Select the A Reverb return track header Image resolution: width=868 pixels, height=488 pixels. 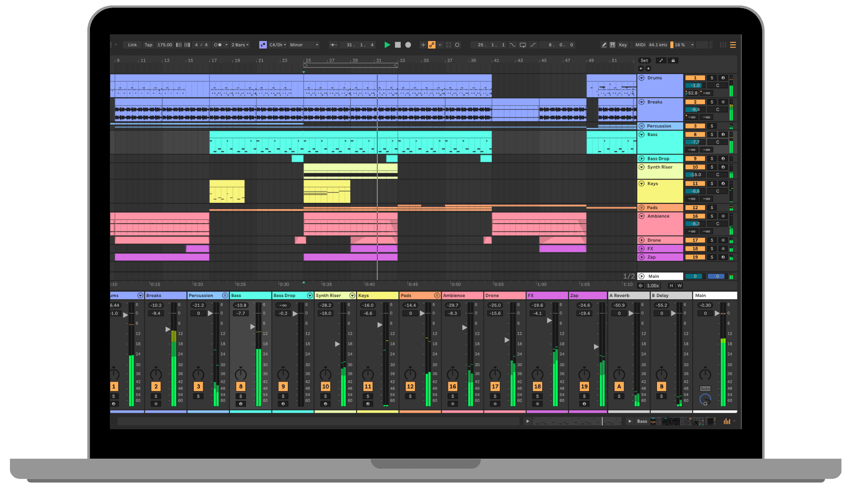pos(626,296)
